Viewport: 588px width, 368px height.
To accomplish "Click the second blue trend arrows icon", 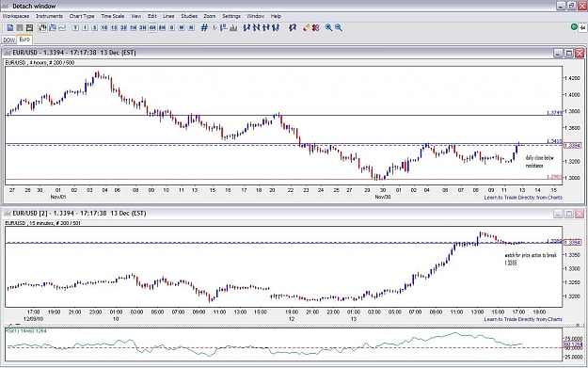I will (x=257, y=27).
